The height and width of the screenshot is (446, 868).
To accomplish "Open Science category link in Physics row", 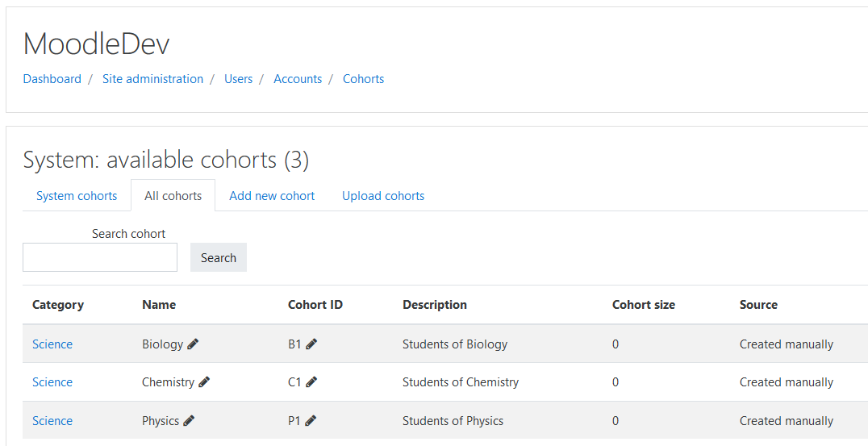I will tap(52, 421).
